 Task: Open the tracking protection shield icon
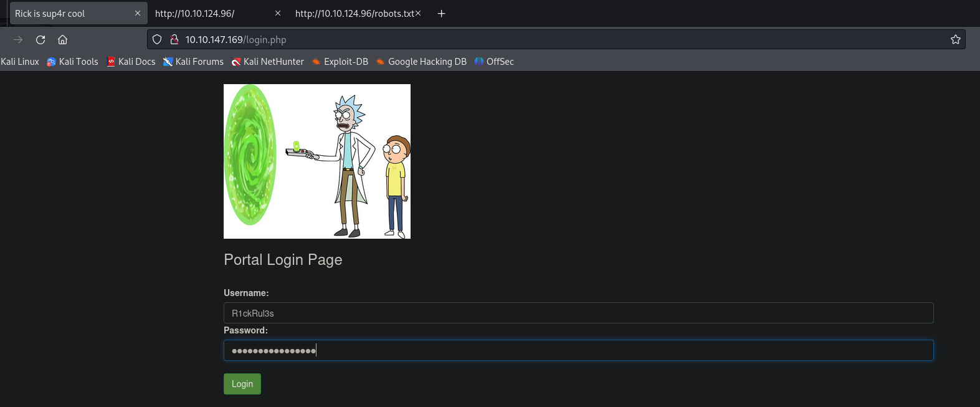coord(157,40)
